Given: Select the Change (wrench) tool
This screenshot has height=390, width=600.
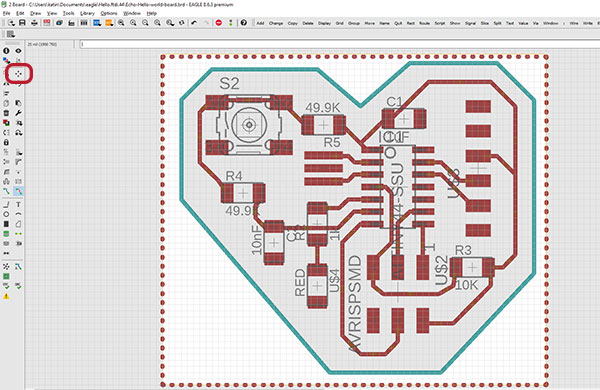Looking at the screenshot, I should coord(18,113).
